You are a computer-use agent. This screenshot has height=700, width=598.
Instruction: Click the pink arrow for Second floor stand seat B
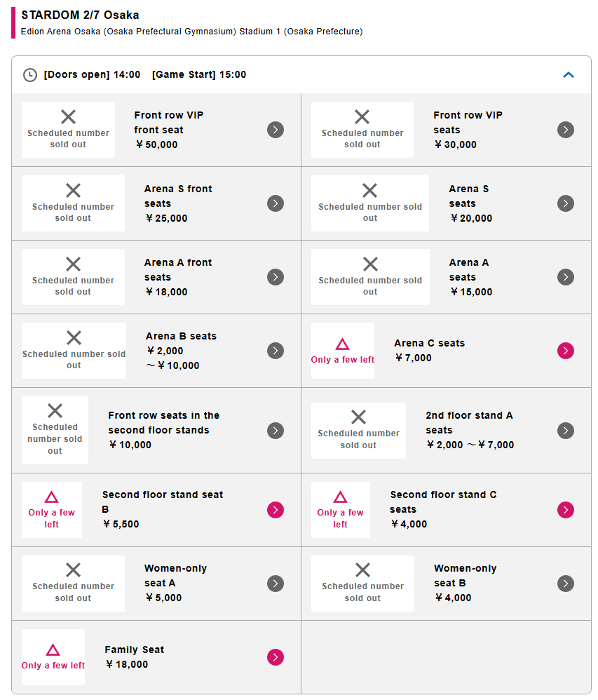click(276, 510)
